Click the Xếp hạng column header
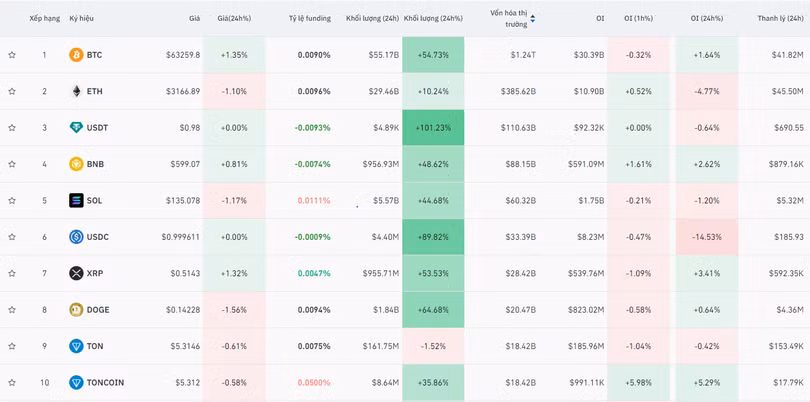The image size is (810, 402). [44, 18]
